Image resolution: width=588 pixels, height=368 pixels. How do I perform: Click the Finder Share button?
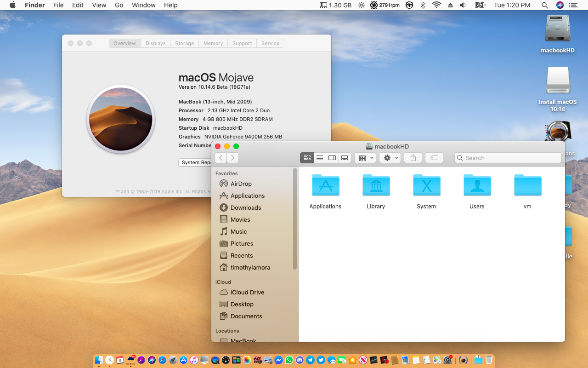tap(413, 158)
